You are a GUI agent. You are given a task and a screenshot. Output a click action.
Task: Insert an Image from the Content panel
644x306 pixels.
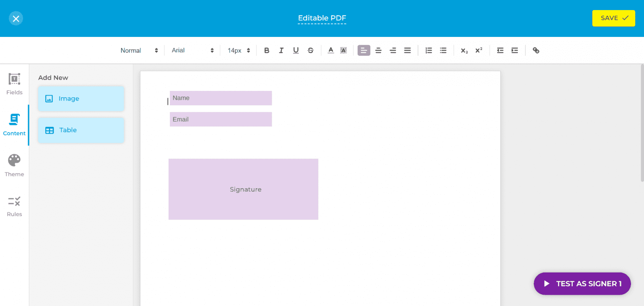pyautogui.click(x=80, y=99)
